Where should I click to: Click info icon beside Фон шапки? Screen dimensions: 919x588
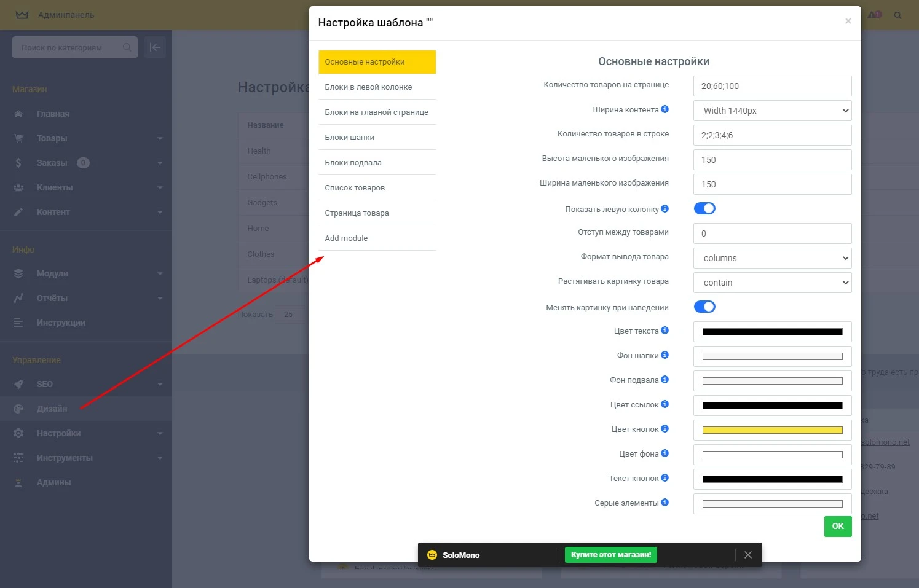point(665,355)
